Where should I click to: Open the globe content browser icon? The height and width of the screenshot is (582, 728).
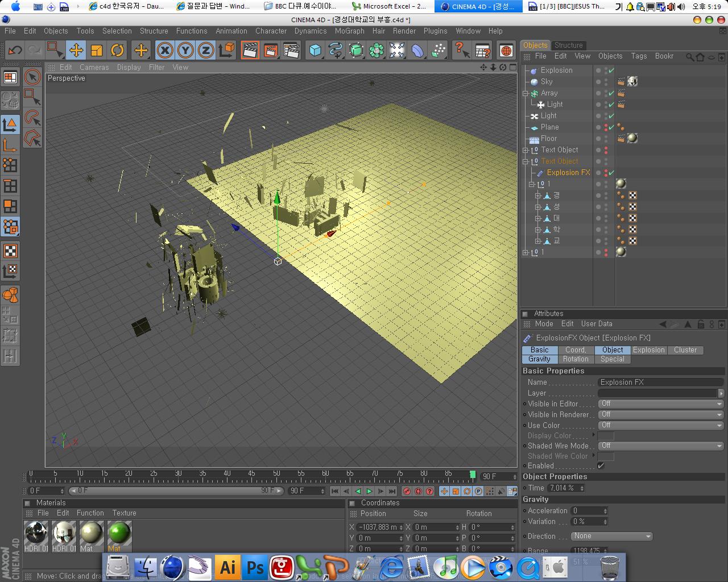pyautogui.click(x=506, y=50)
